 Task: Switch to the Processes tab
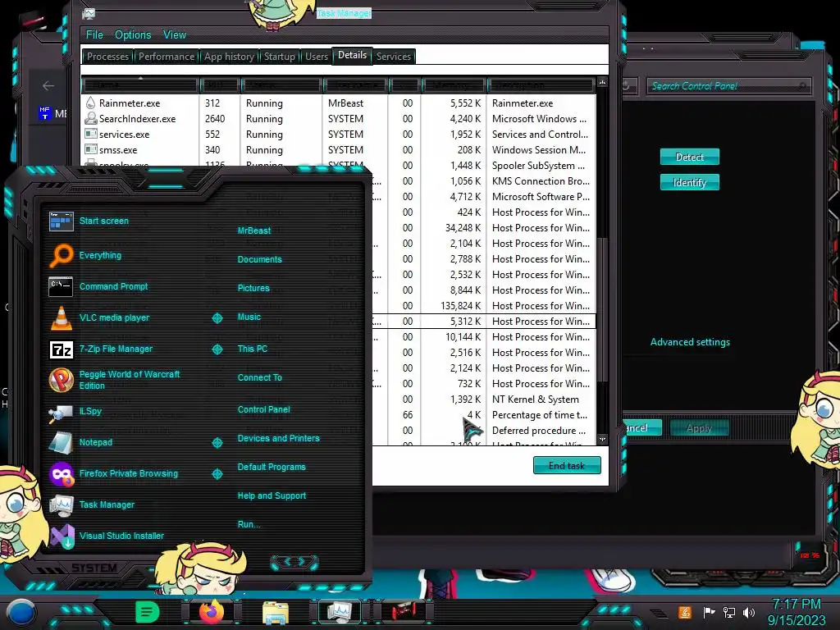tap(107, 57)
